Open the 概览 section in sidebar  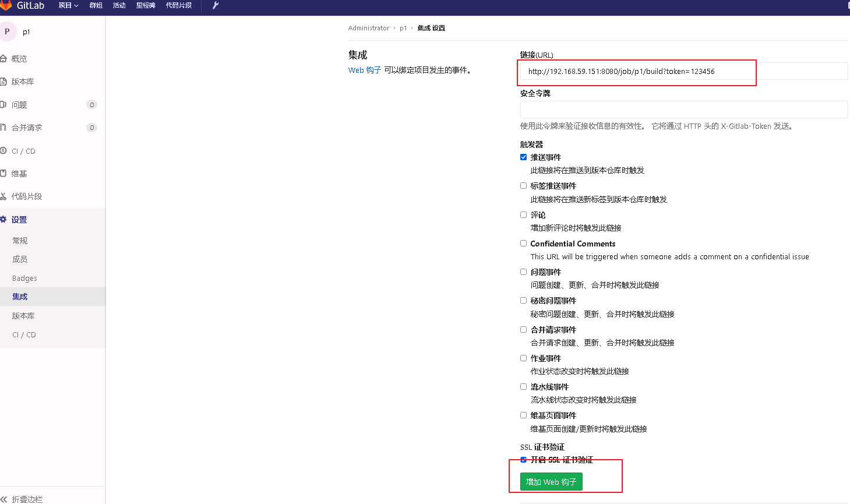(x=20, y=58)
